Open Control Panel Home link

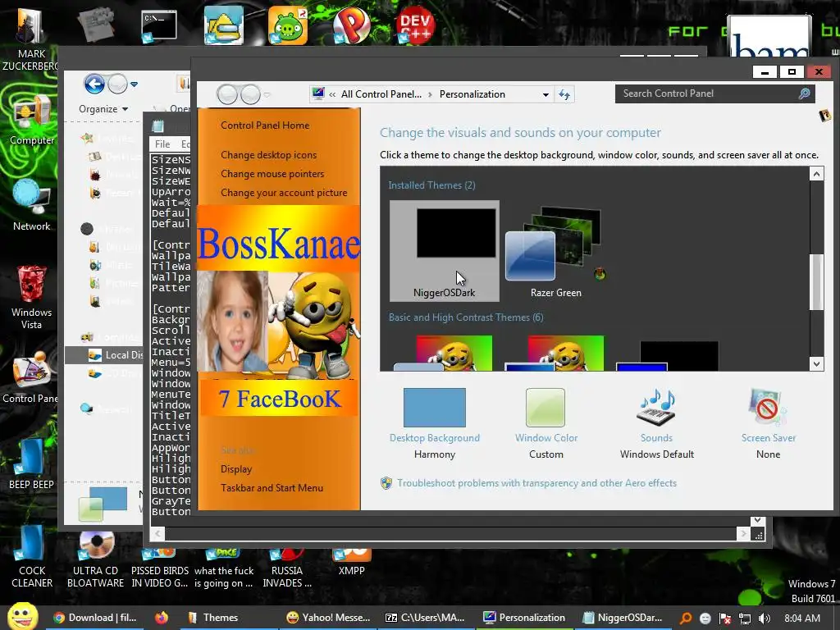coord(265,126)
